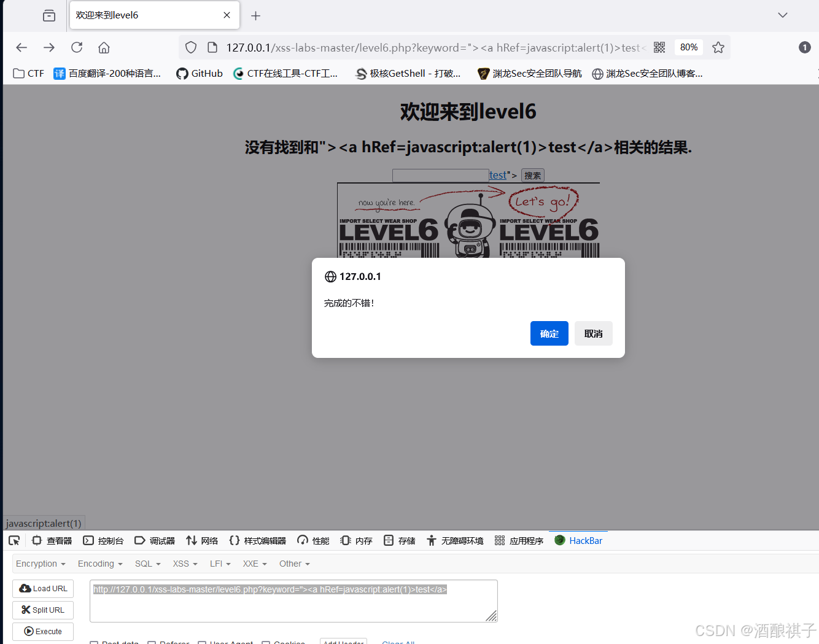Bookmark this page with the star icon

718,47
